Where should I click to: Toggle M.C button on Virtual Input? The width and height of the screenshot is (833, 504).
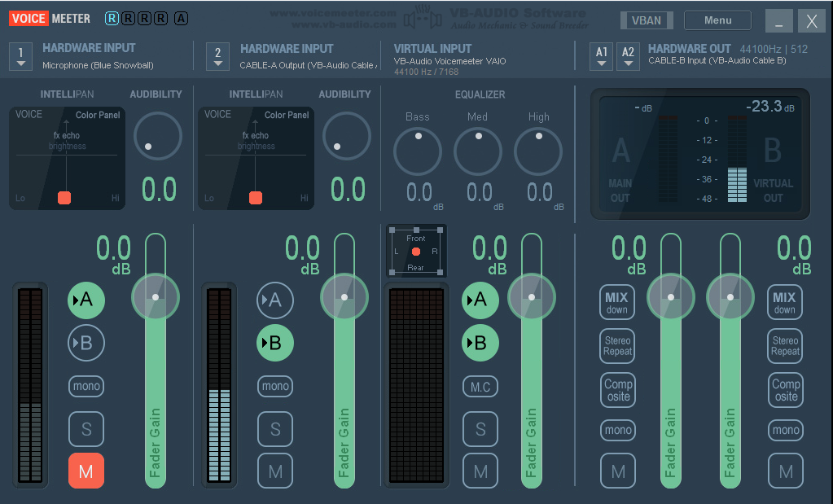(480, 386)
